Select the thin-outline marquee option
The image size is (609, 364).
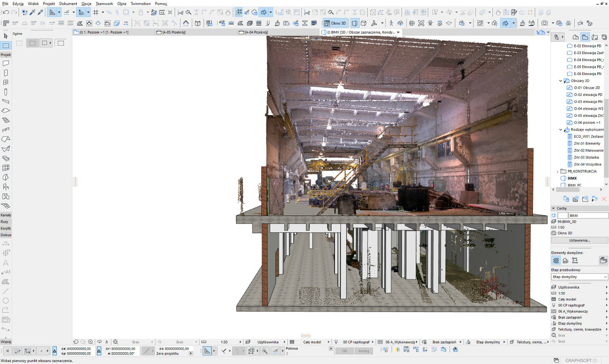point(19,43)
